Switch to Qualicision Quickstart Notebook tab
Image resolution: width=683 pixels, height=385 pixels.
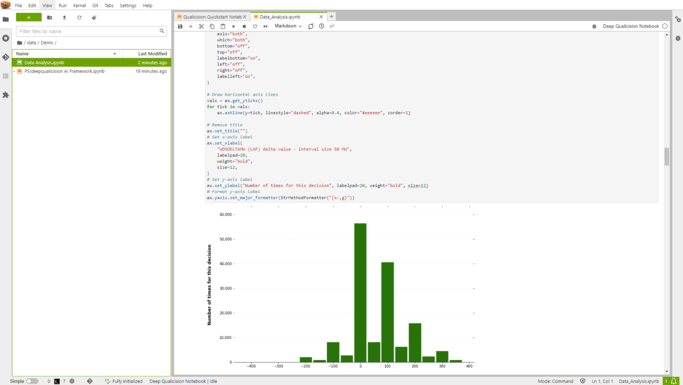[212, 17]
